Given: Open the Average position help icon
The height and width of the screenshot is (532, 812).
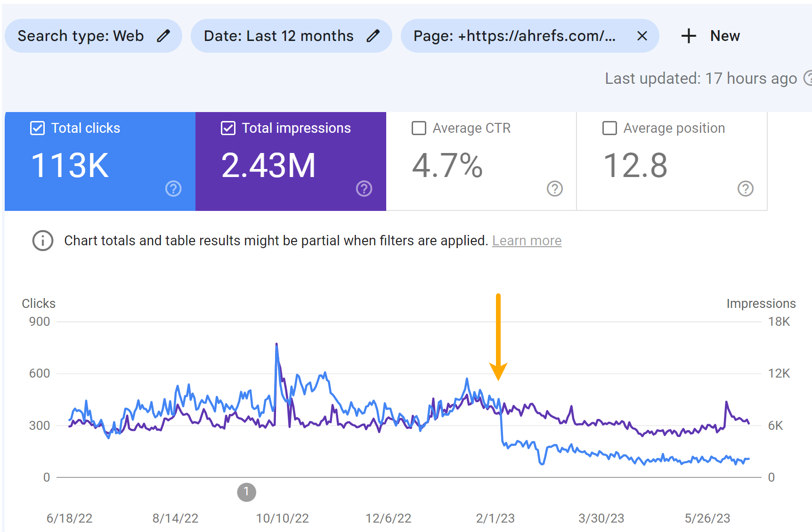Looking at the screenshot, I should point(746,189).
